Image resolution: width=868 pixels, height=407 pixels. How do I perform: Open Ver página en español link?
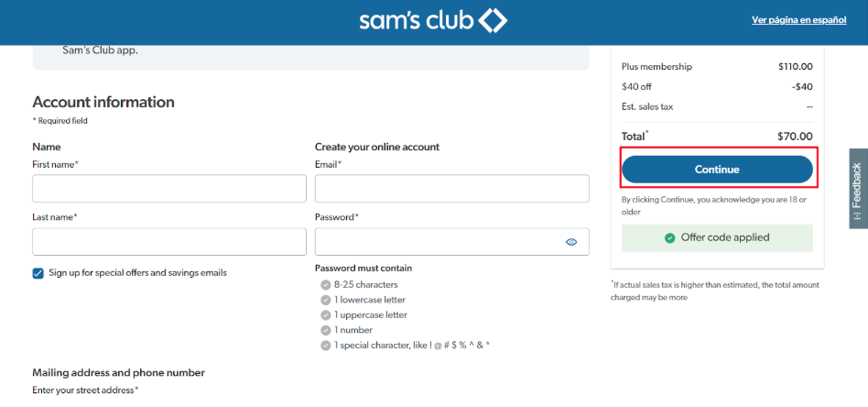coord(798,20)
